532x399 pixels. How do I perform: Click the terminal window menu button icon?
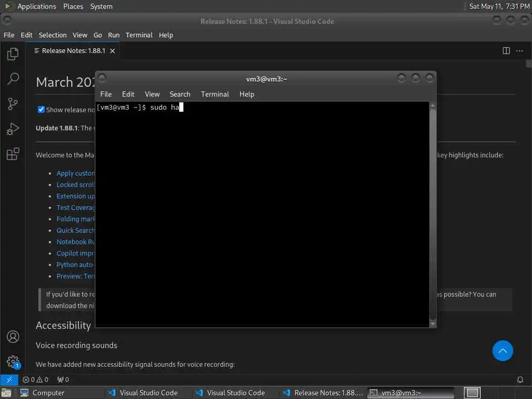click(102, 79)
